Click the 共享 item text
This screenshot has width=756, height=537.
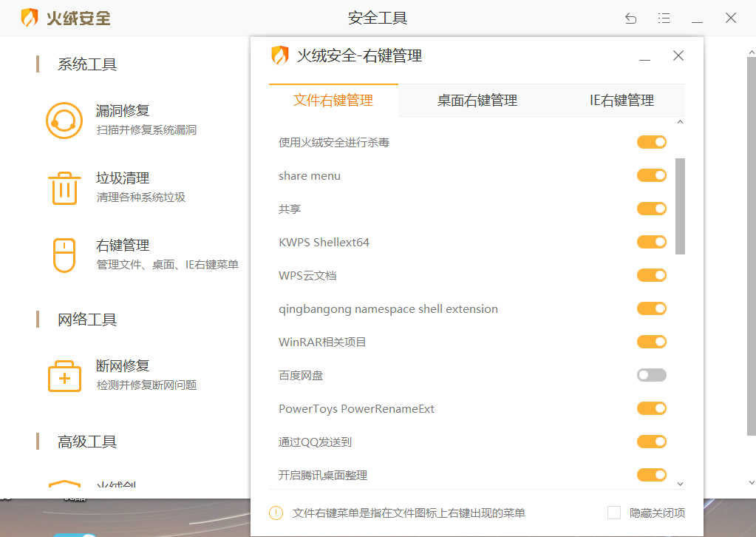[290, 209]
